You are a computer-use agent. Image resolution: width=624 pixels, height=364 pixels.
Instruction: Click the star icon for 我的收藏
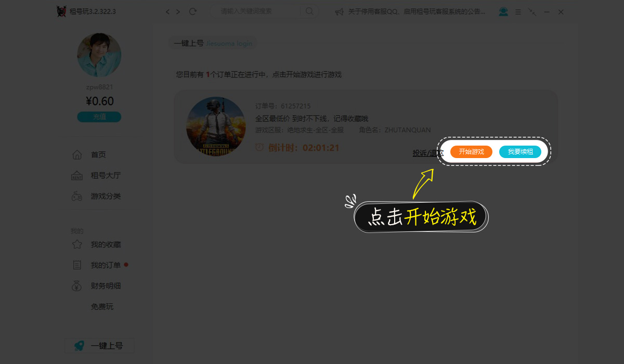coord(77,244)
